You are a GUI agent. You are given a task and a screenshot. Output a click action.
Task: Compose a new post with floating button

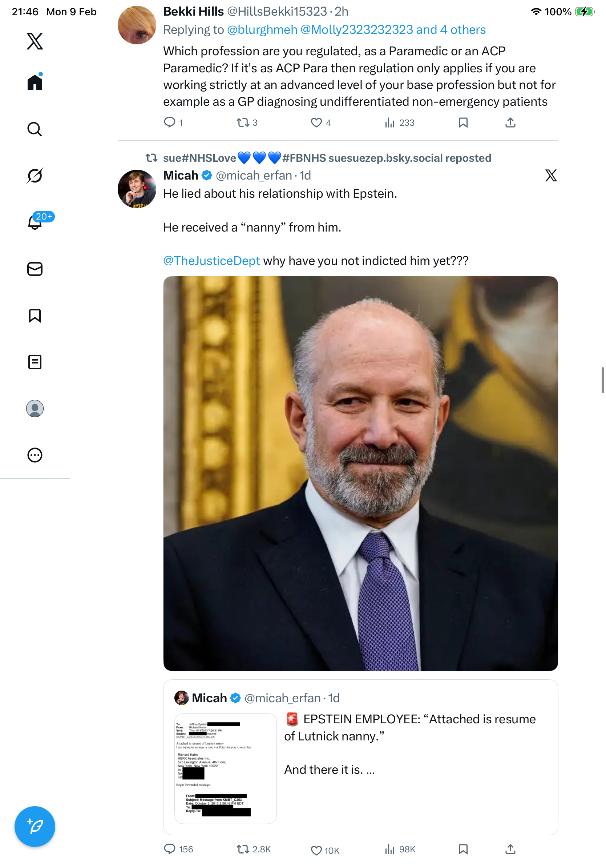coord(35,827)
